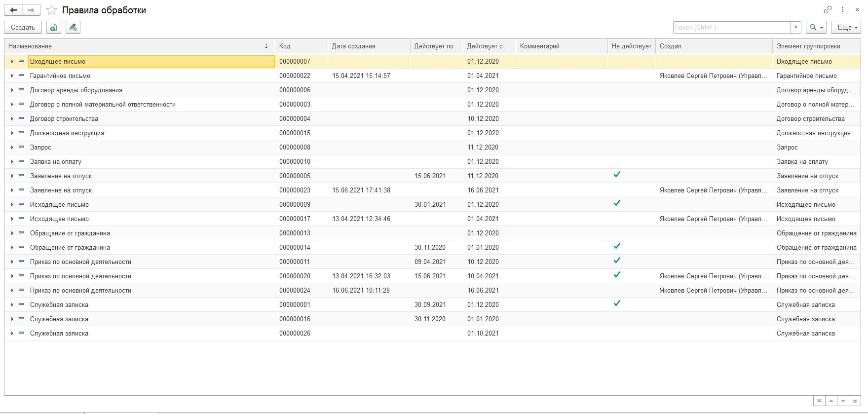Move down one row arrow
Image resolution: width=868 pixels, height=414 pixels.
(843, 401)
